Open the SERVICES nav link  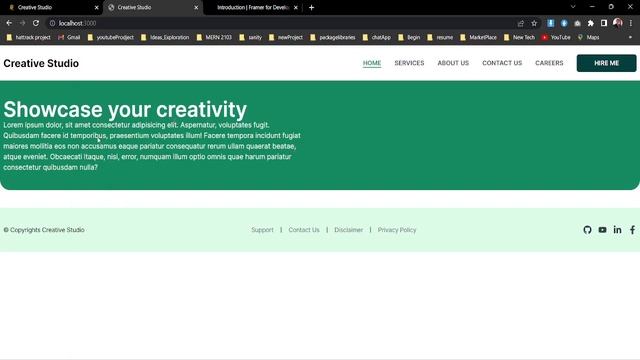pos(409,63)
